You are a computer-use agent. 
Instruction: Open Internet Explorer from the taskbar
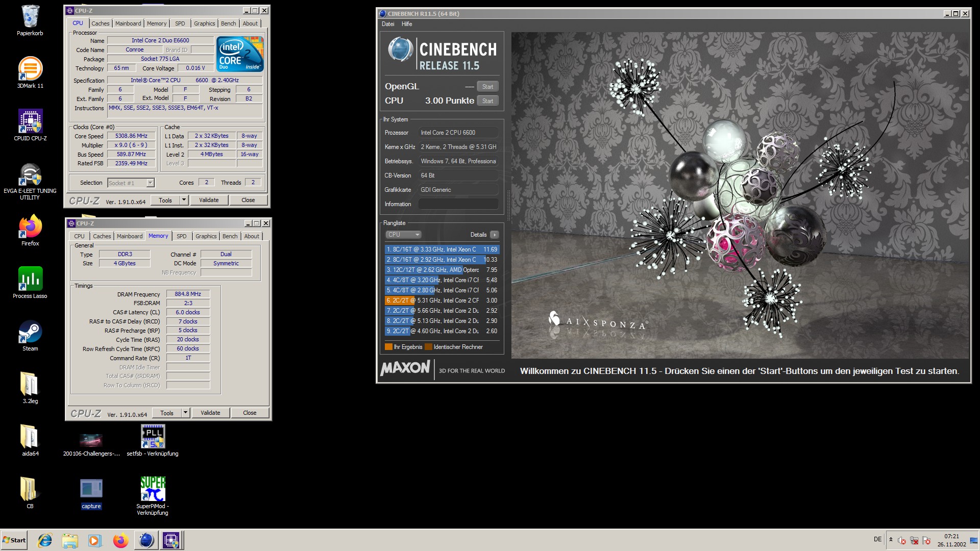(45, 540)
